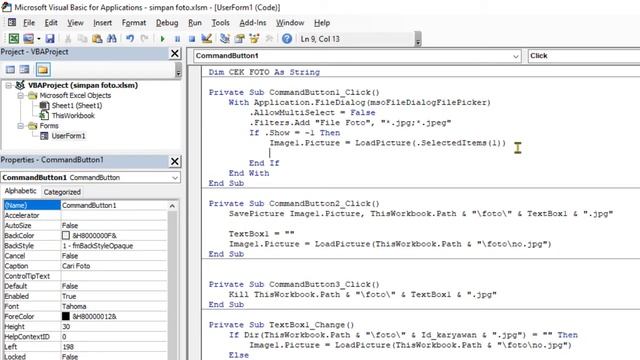Open the Edit menu
The image size is (640, 360).
[x=51, y=23]
